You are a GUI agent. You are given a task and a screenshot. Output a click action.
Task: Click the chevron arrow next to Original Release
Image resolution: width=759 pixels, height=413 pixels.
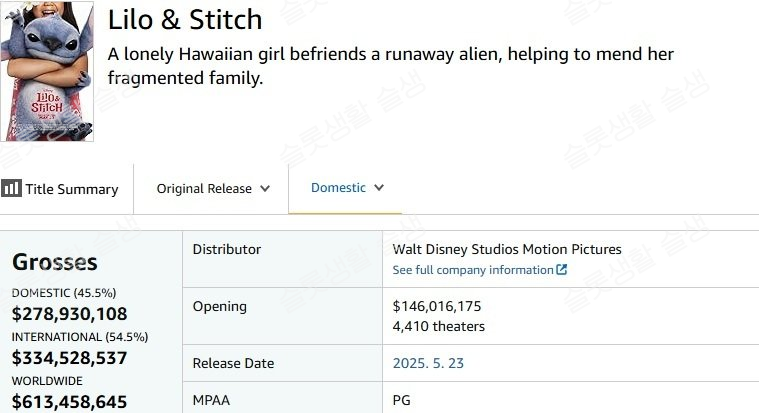265,188
